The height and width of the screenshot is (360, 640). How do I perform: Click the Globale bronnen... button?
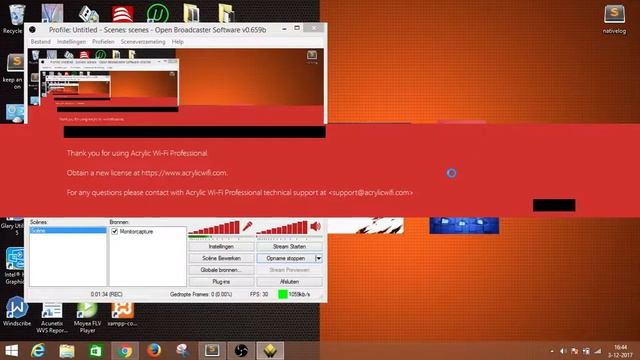click(221, 270)
